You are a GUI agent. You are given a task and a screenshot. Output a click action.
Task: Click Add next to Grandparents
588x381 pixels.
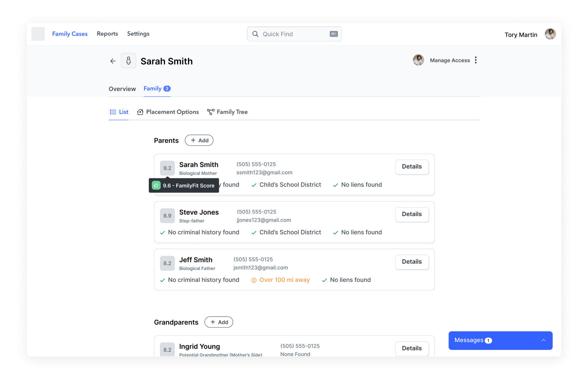(219, 322)
